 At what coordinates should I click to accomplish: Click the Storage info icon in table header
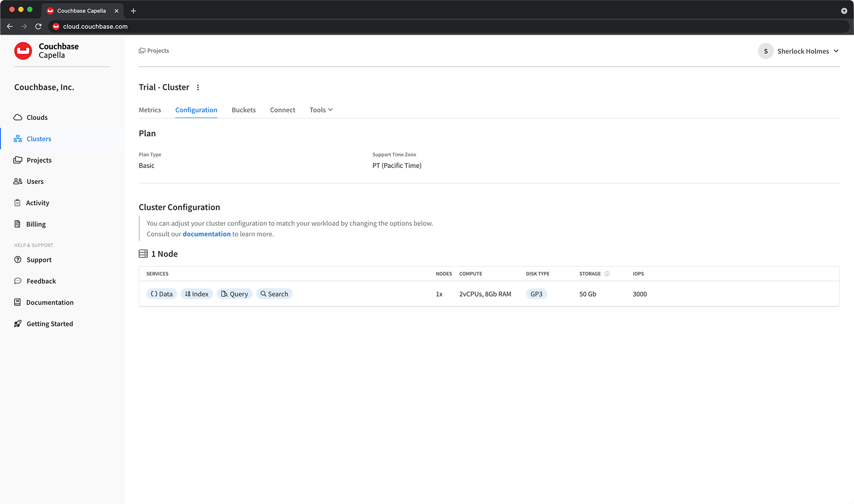607,274
